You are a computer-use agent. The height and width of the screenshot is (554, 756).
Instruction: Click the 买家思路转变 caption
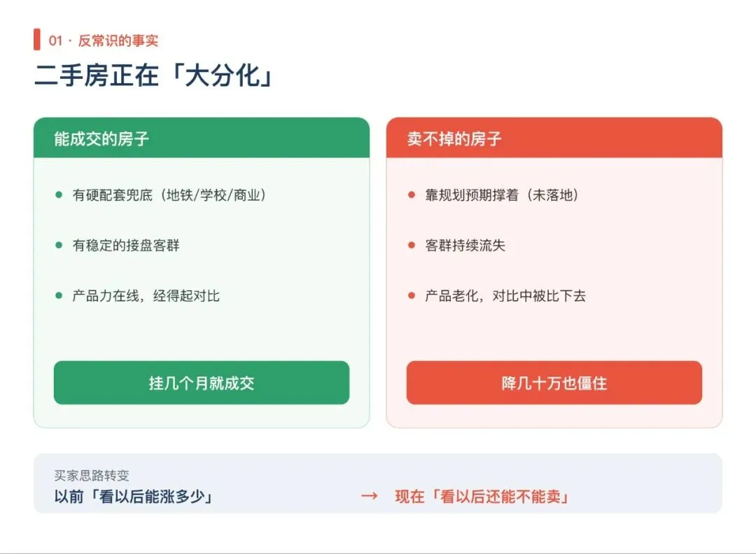tap(92, 476)
